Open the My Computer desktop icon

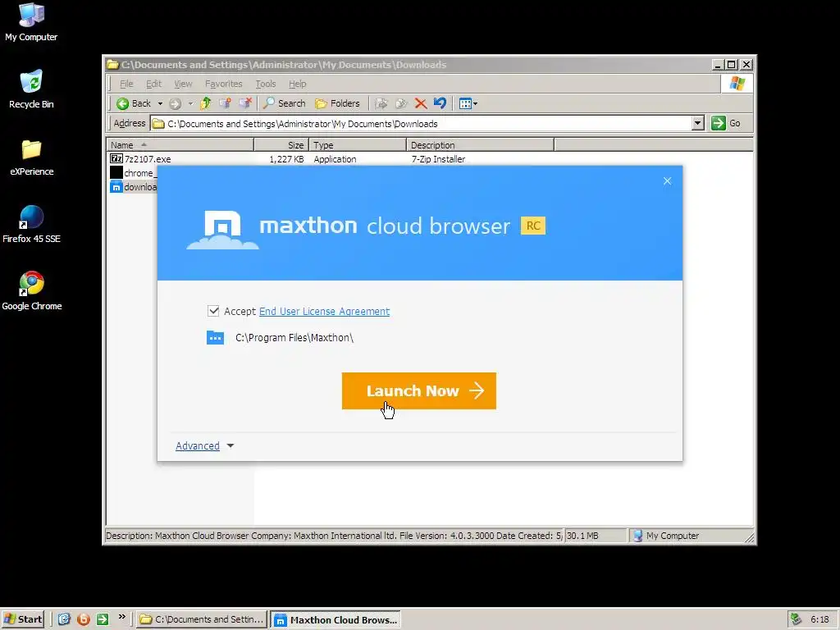coord(31,22)
